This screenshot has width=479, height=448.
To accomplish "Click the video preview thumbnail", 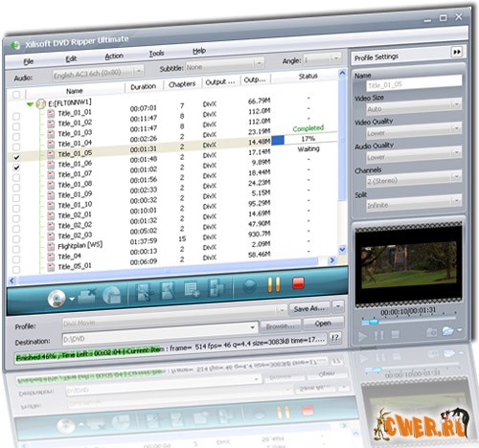I will [409, 266].
